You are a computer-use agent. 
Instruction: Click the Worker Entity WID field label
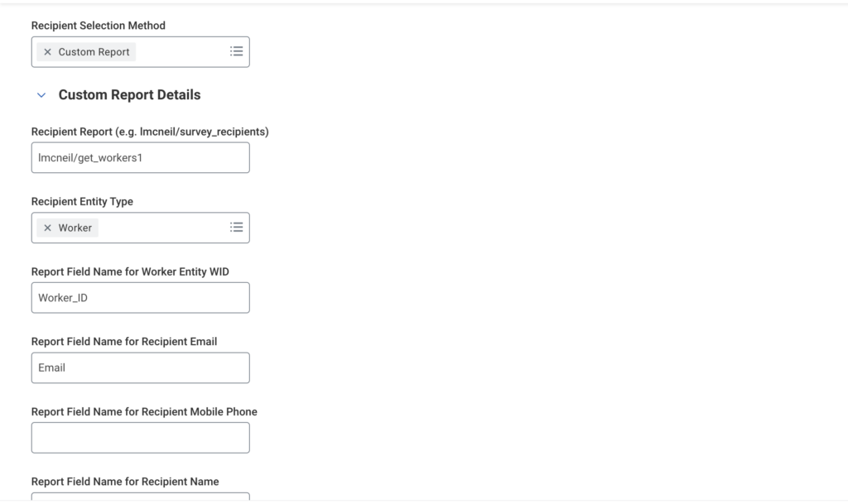[130, 271]
